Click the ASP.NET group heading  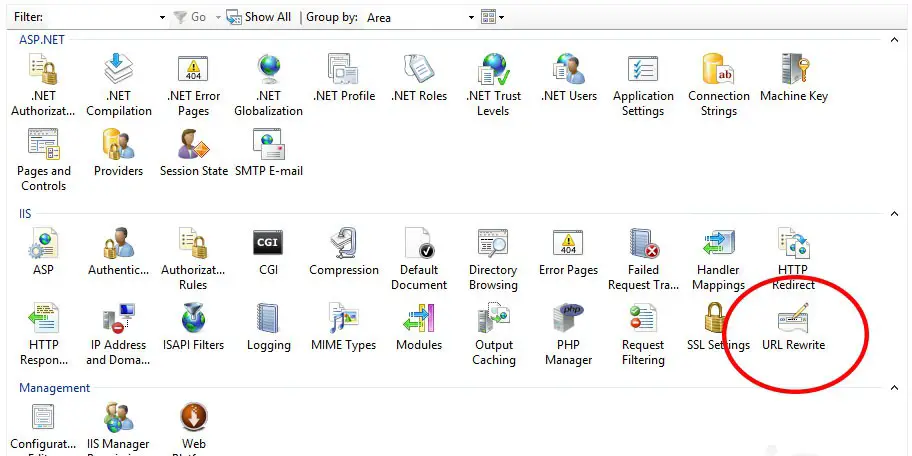[42, 40]
